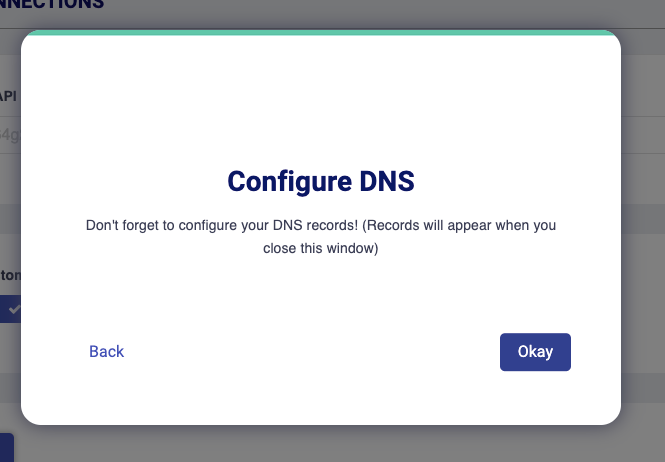Click the DNS records reminder text
665x462 pixels.
point(321,237)
